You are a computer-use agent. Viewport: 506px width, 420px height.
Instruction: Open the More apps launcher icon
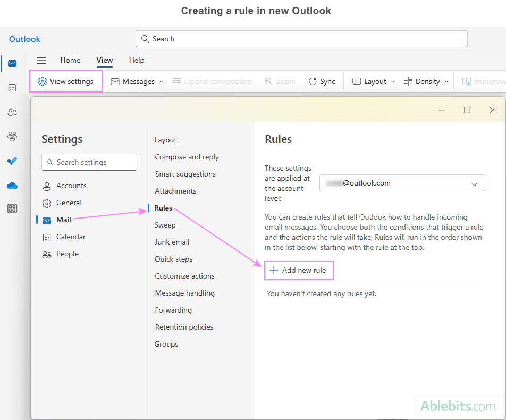[x=12, y=208]
